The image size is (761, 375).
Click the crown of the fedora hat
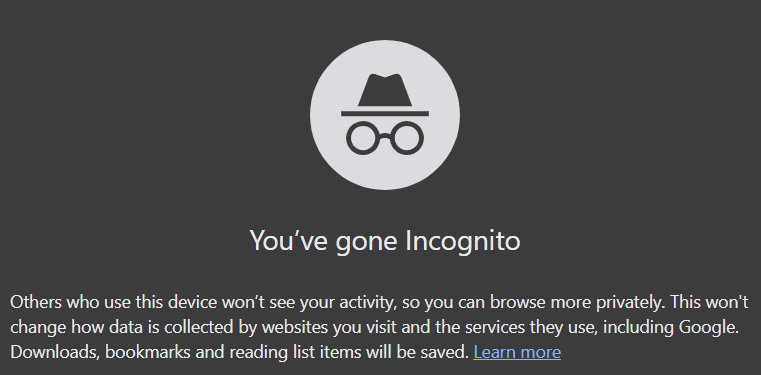click(385, 90)
